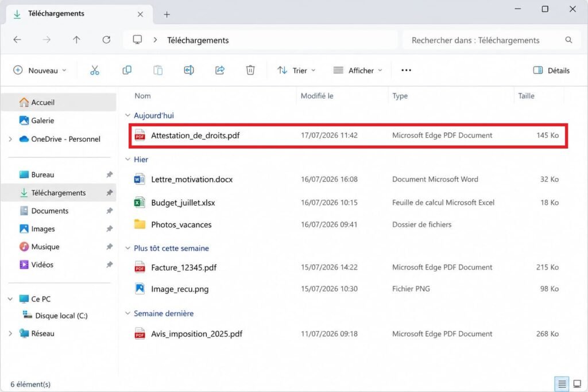Viewport: 588px width, 392px height.
Task: Click folder icon of Photos_vacances
Action: click(140, 224)
